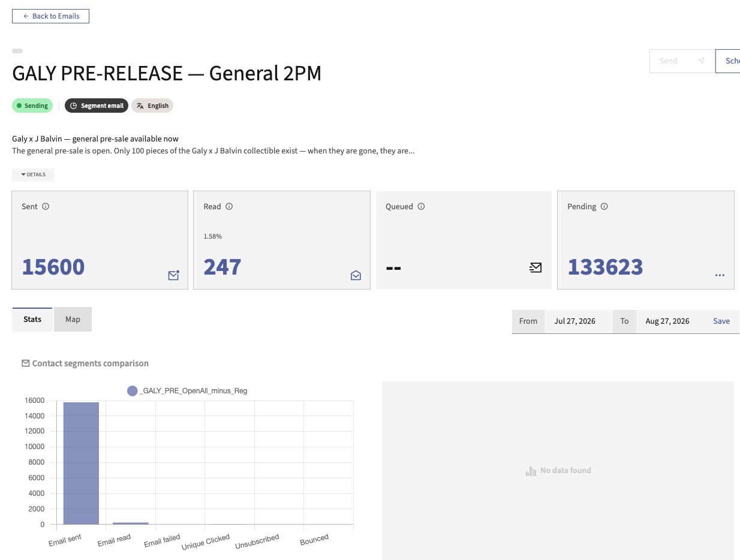Screen dimensions: 740x560
Task: Click the disabled Send button
Action: (x=681, y=61)
